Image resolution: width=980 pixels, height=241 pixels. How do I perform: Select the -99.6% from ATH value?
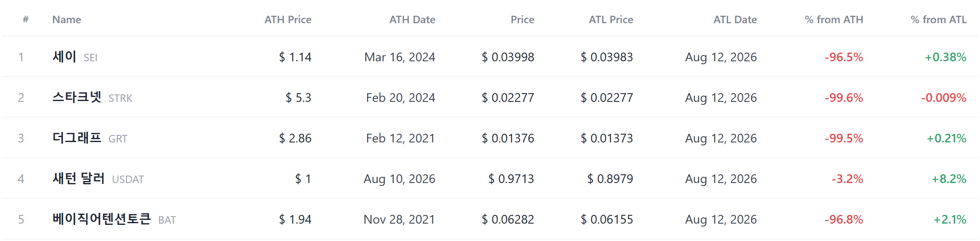pyautogui.click(x=844, y=98)
